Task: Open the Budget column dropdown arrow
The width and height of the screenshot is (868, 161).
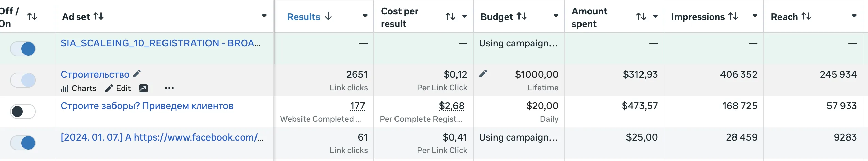Action: [556, 16]
